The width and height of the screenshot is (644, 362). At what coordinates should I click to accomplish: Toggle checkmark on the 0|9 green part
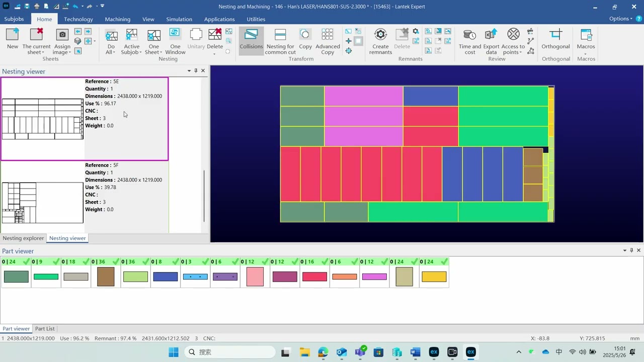tap(56, 261)
